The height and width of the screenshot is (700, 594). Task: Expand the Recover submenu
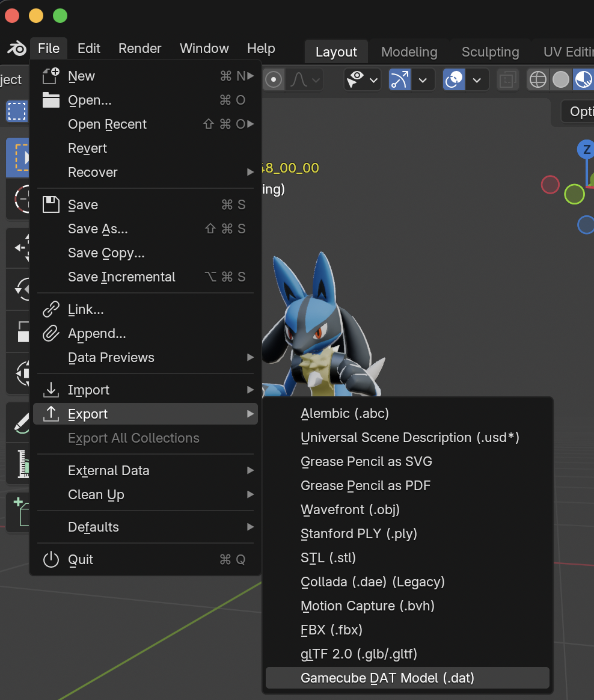pos(145,173)
